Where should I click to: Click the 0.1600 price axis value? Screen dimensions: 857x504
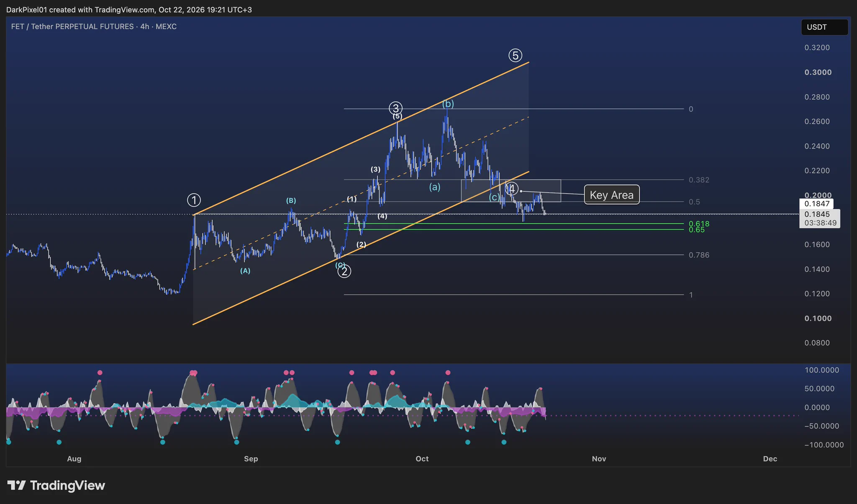pos(817,245)
